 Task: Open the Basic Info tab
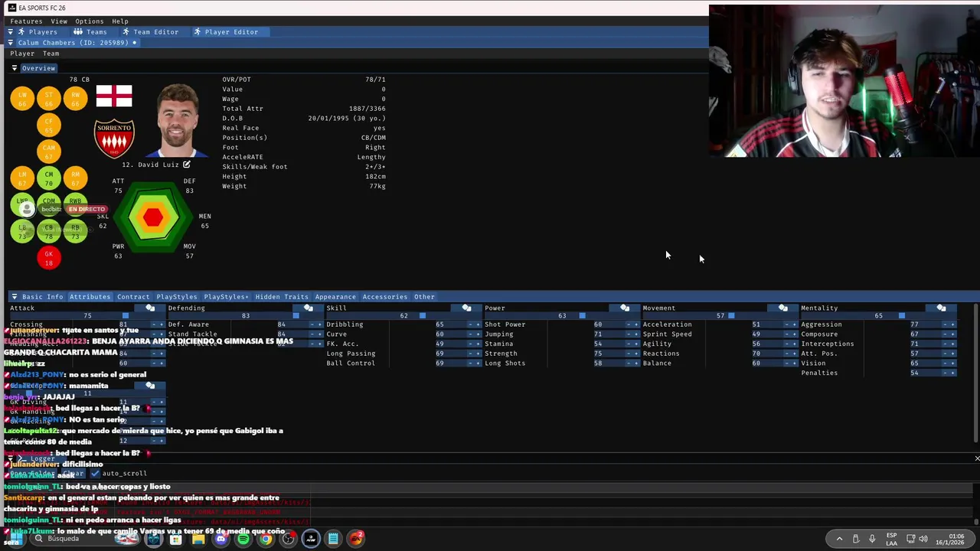click(43, 297)
